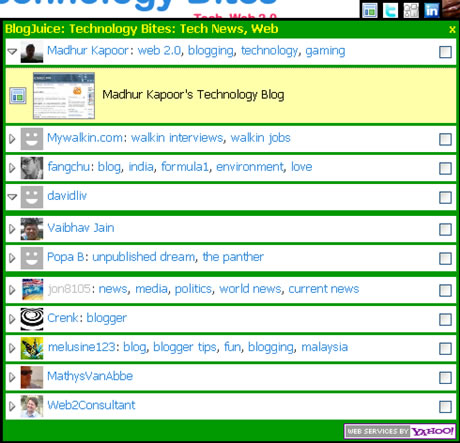This screenshot has width=460, height=443.
Task: Open the MathysVanAbbe profile link
Action: 90,376
